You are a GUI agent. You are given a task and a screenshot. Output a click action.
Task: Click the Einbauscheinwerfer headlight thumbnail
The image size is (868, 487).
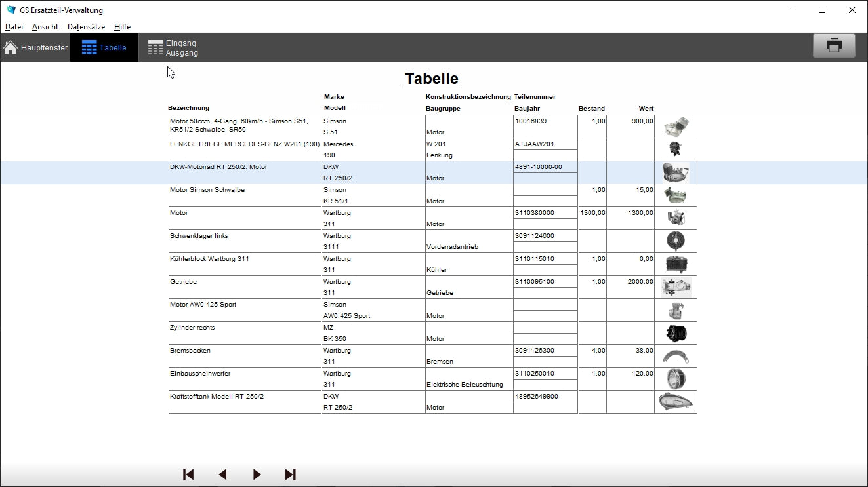point(675,379)
